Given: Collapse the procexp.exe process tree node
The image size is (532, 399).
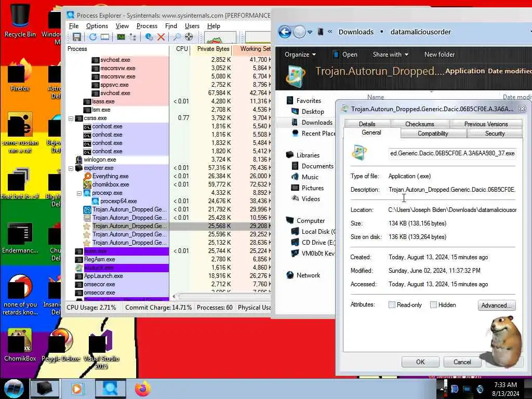Looking at the screenshot, I should pyautogui.click(x=79, y=193).
